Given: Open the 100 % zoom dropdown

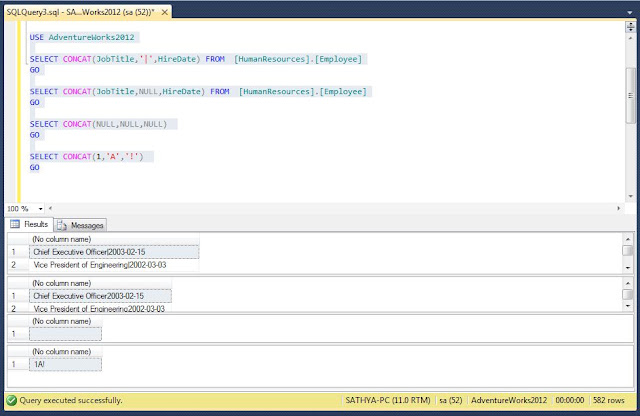Looking at the screenshot, I should click(x=40, y=209).
